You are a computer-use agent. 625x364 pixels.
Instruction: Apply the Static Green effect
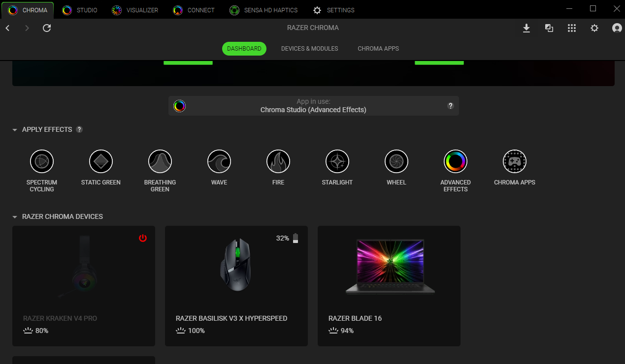coord(101,161)
